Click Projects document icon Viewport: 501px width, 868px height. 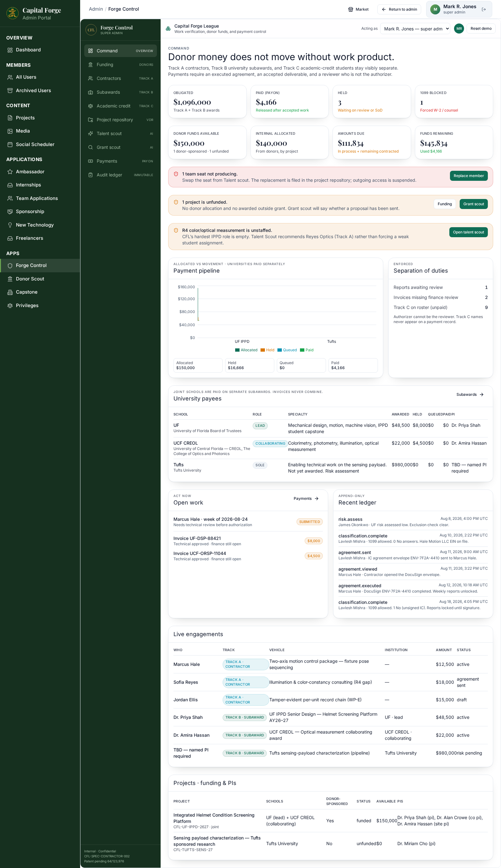click(10, 118)
